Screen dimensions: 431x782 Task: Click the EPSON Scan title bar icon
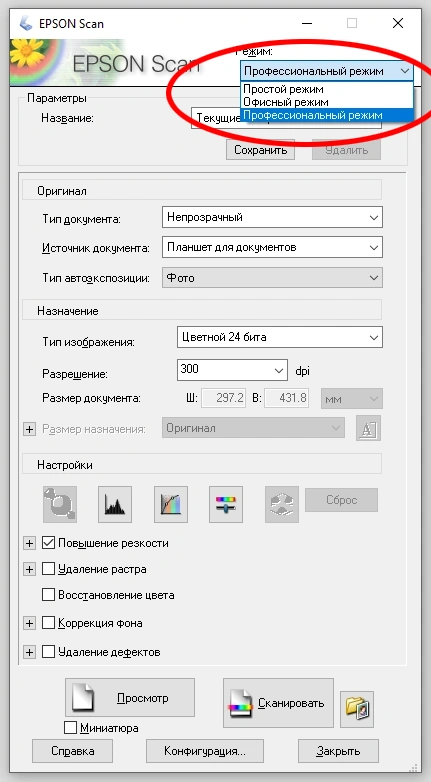pyautogui.click(x=25, y=23)
